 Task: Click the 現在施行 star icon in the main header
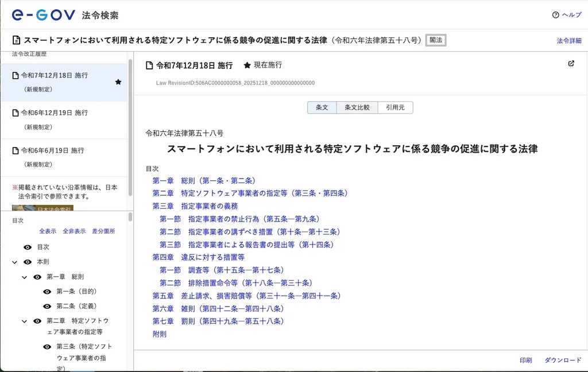coord(247,65)
